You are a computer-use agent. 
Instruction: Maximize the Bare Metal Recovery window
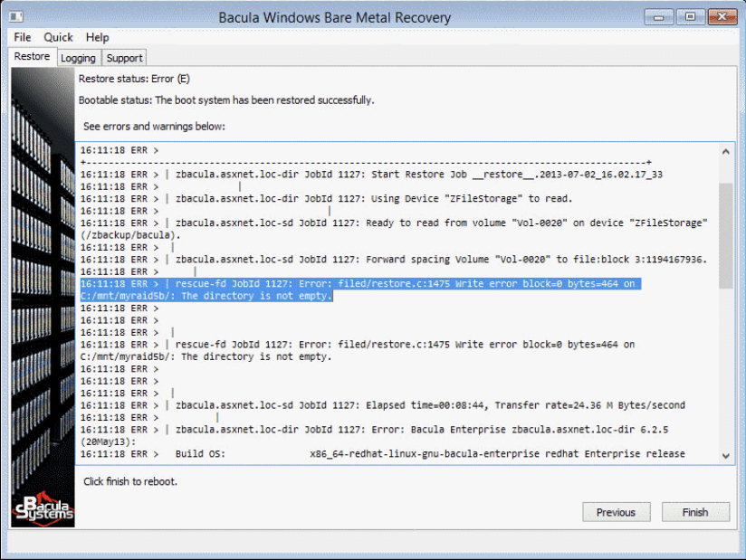(690, 16)
